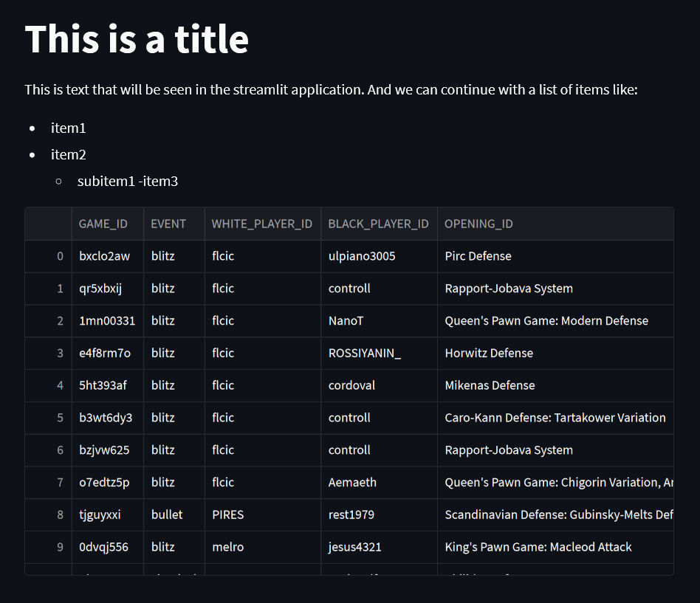
Task: Click the item1 list entry
Action: (68, 128)
